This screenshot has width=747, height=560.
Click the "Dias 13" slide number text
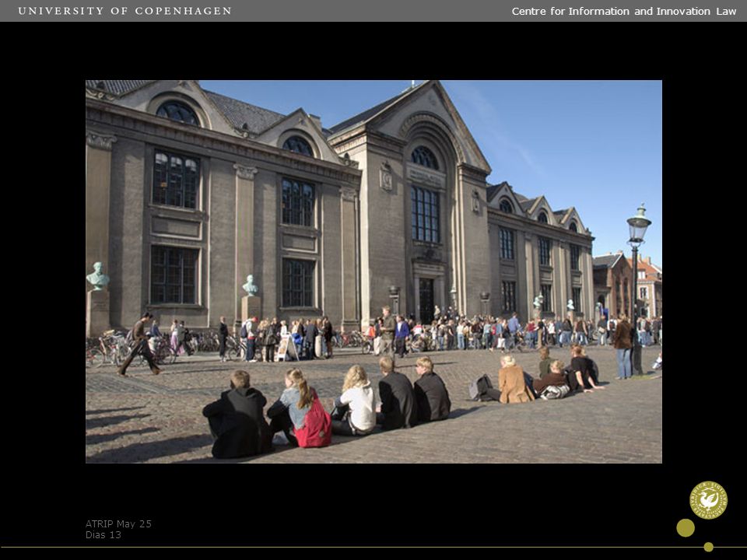(x=103, y=535)
